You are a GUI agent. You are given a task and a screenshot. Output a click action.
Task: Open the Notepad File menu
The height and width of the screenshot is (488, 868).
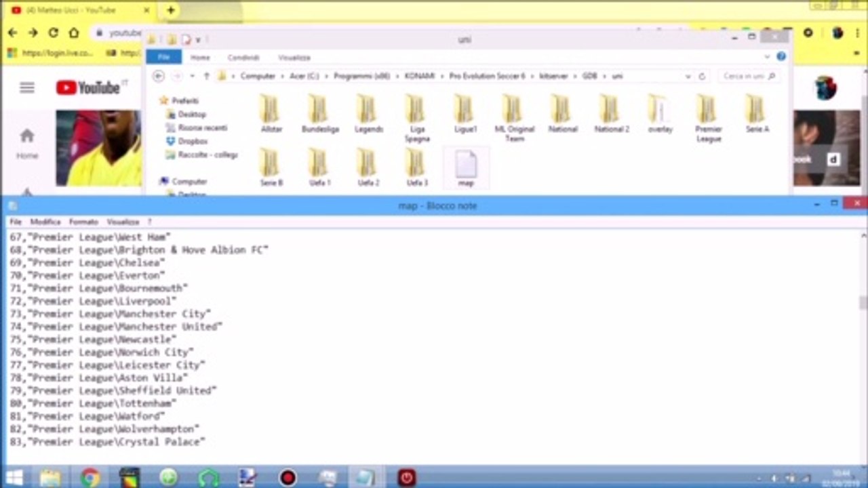(16, 222)
